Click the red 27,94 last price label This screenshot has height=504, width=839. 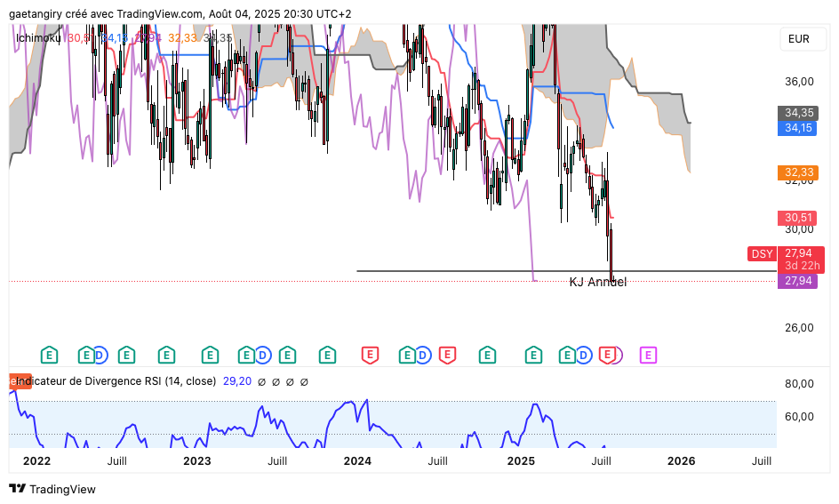pos(801,259)
